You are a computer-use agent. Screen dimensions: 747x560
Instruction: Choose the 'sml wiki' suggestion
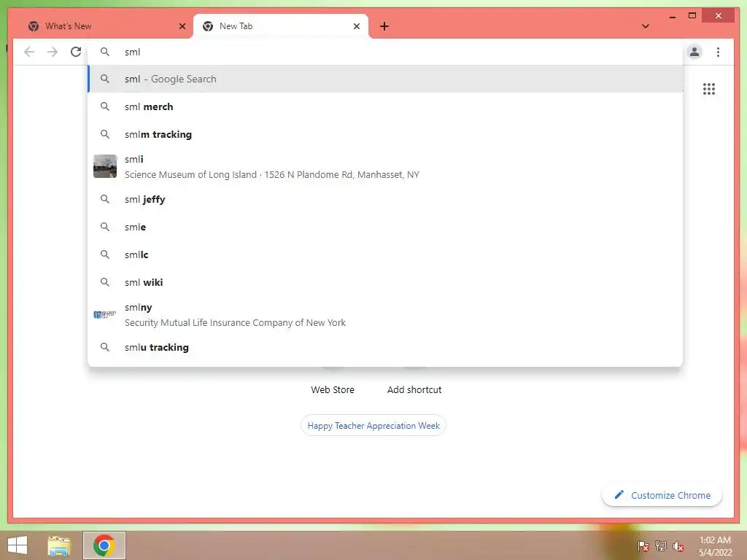tap(385, 282)
